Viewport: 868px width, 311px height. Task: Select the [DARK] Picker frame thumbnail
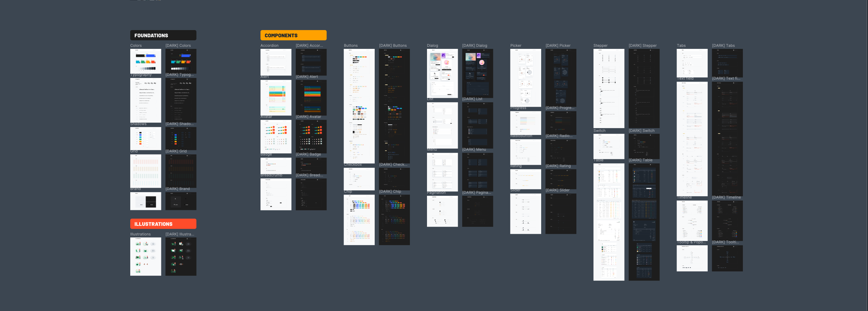pos(561,78)
